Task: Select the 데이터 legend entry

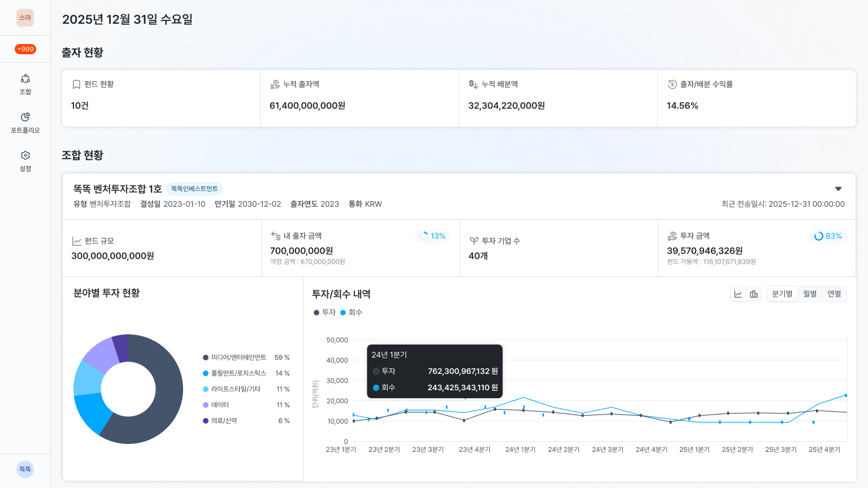Action: point(246,405)
